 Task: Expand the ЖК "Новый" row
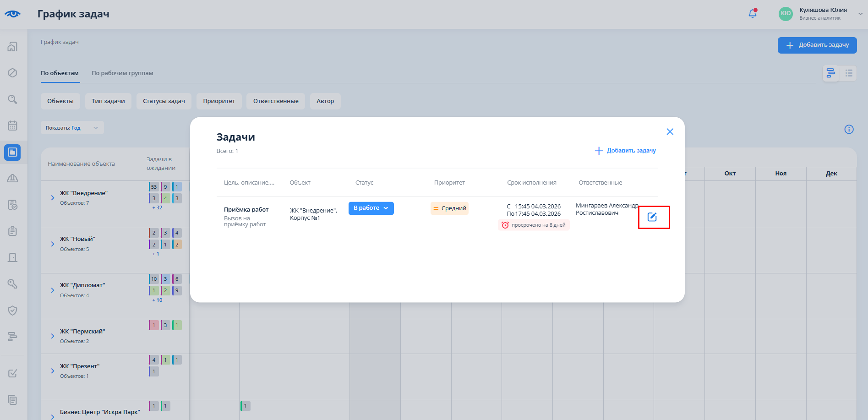tap(53, 244)
